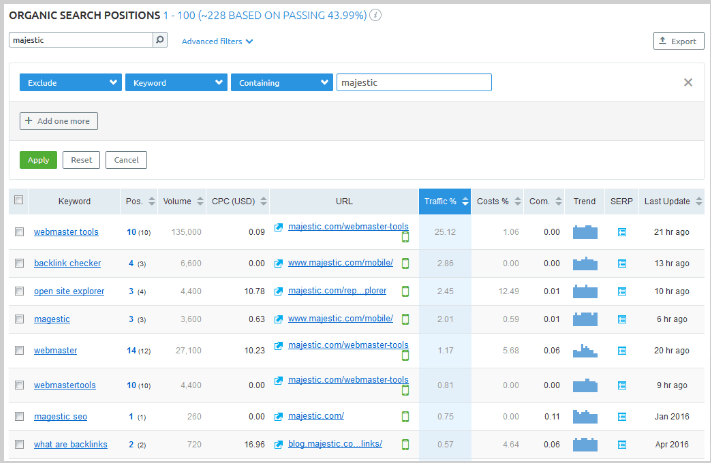Sort by Traffic % column

(x=445, y=201)
